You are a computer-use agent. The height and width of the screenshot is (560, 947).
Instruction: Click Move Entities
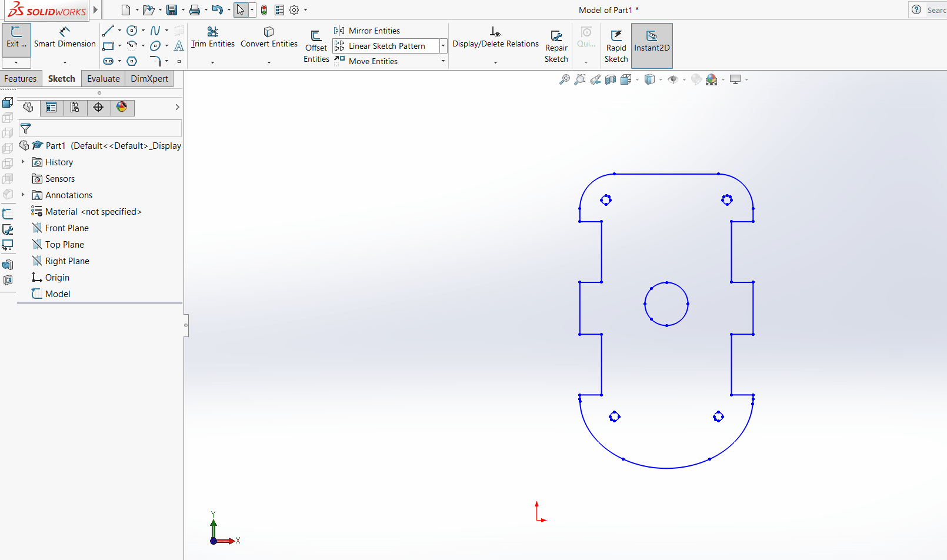pos(366,61)
